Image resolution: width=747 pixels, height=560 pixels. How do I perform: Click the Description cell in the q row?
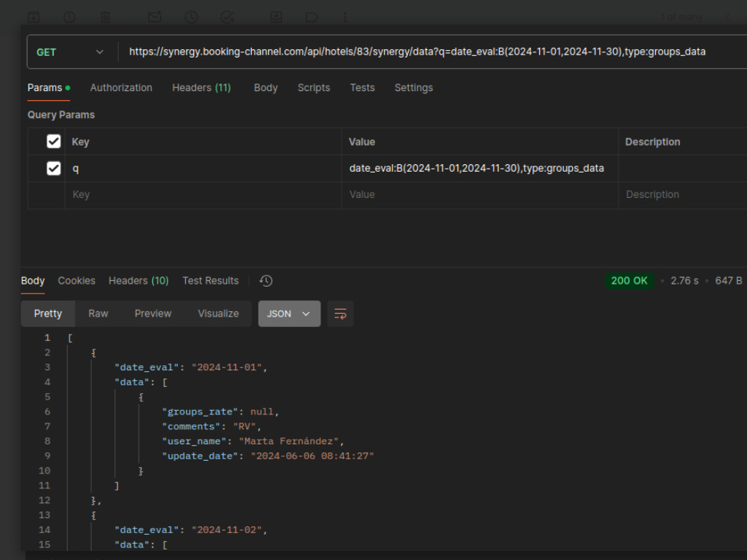pos(683,169)
